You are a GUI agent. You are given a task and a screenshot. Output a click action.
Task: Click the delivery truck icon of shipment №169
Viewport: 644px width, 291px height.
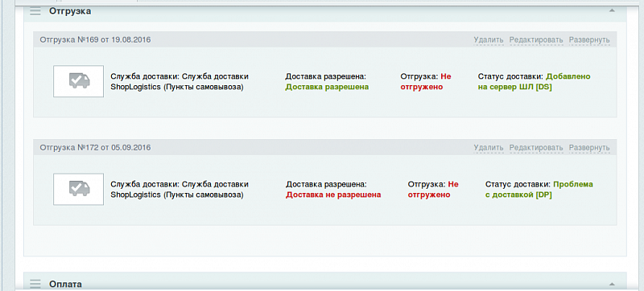tap(78, 81)
